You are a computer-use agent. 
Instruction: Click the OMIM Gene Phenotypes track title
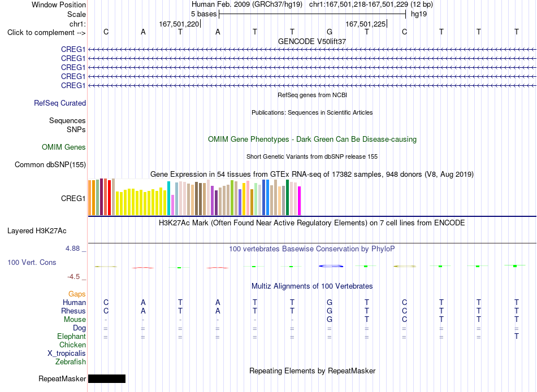313,140
